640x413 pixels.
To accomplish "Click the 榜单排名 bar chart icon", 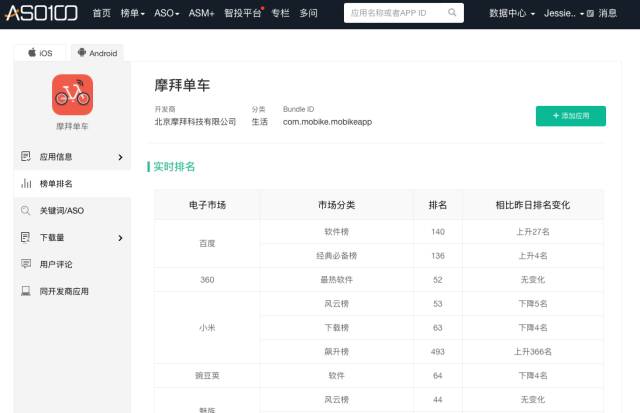I will point(26,183).
